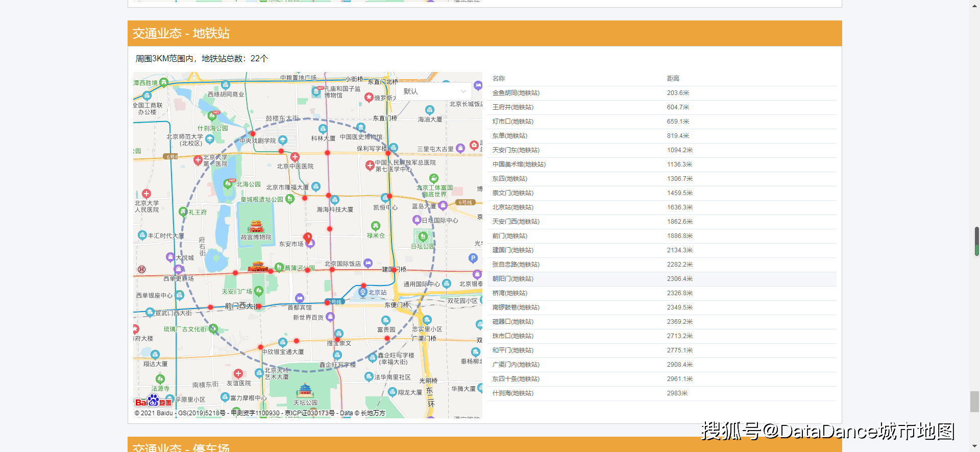Click the 北京站 railway station icon

click(x=363, y=292)
